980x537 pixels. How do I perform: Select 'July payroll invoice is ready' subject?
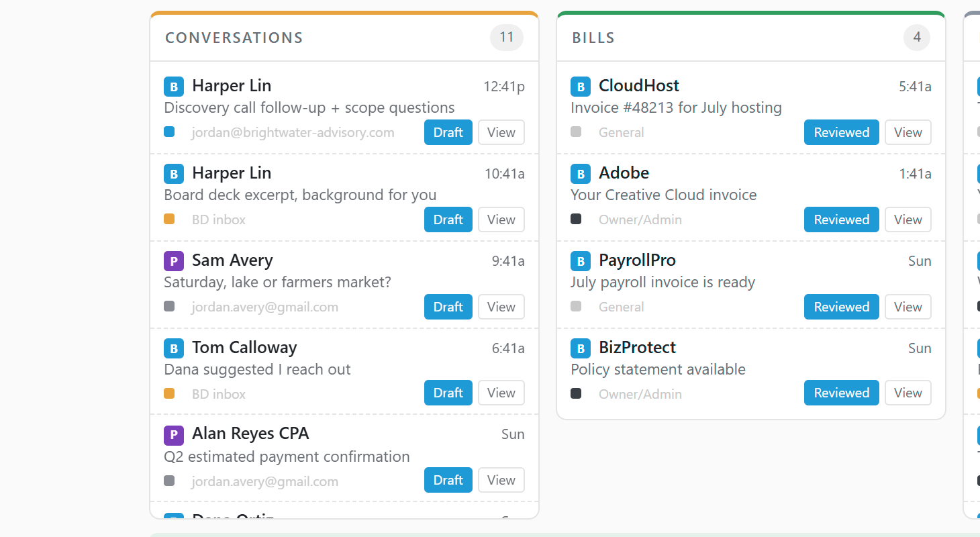pyautogui.click(x=663, y=282)
